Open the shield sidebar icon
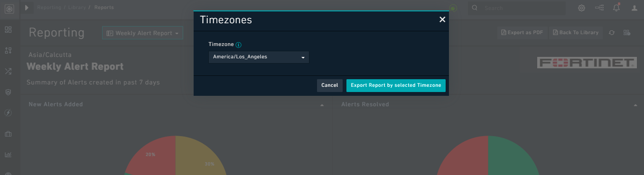Image resolution: width=644 pixels, height=175 pixels. [x=8, y=92]
